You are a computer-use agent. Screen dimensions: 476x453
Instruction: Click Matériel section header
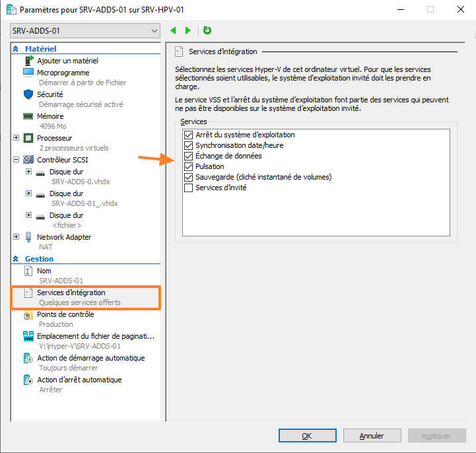41,49
